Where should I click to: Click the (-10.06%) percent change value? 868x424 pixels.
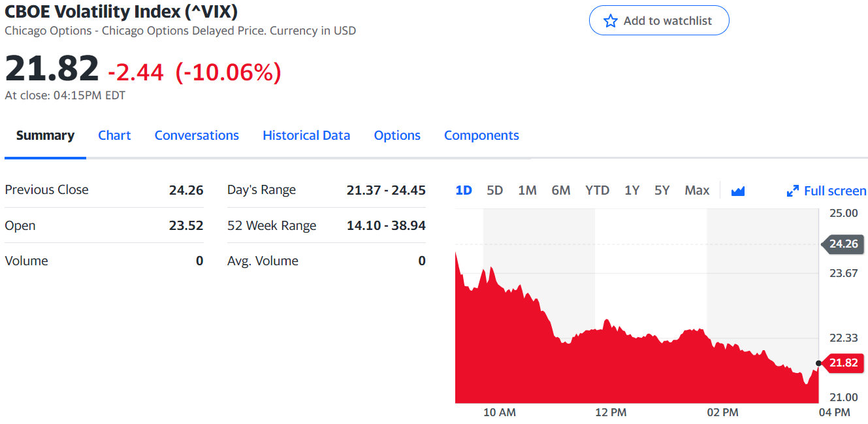[229, 72]
